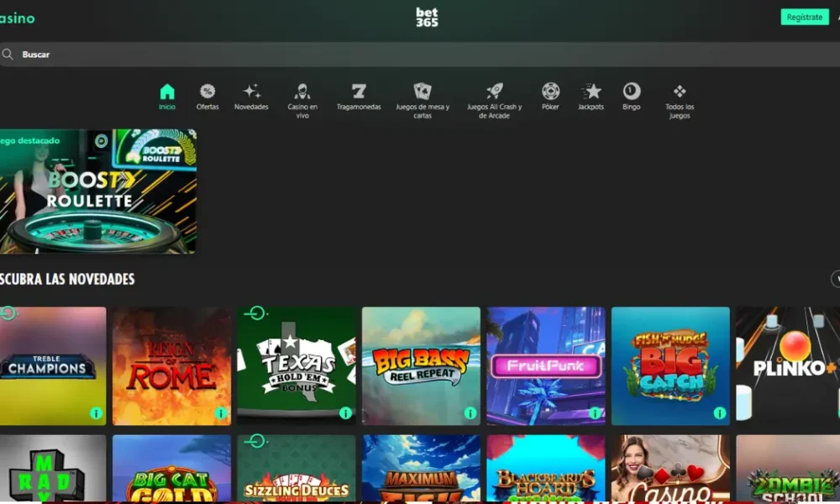The width and height of the screenshot is (840, 504).
Task: Open Juegos All Crash y de Arcade rocket icon
Action: pyautogui.click(x=494, y=92)
